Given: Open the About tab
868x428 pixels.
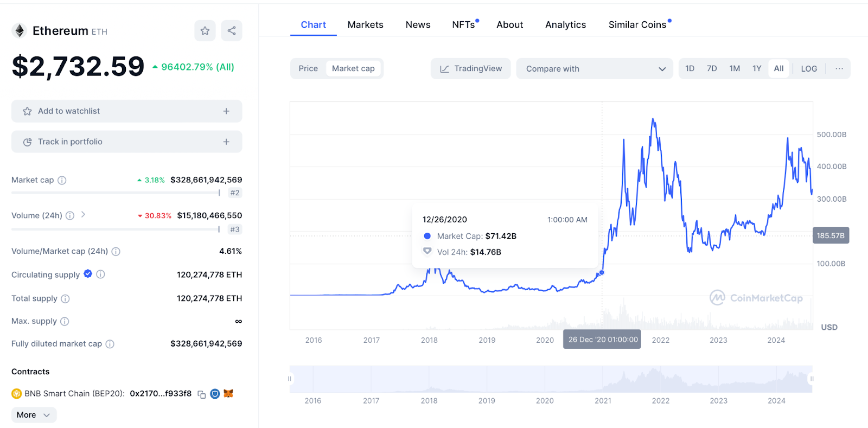Looking at the screenshot, I should (510, 25).
